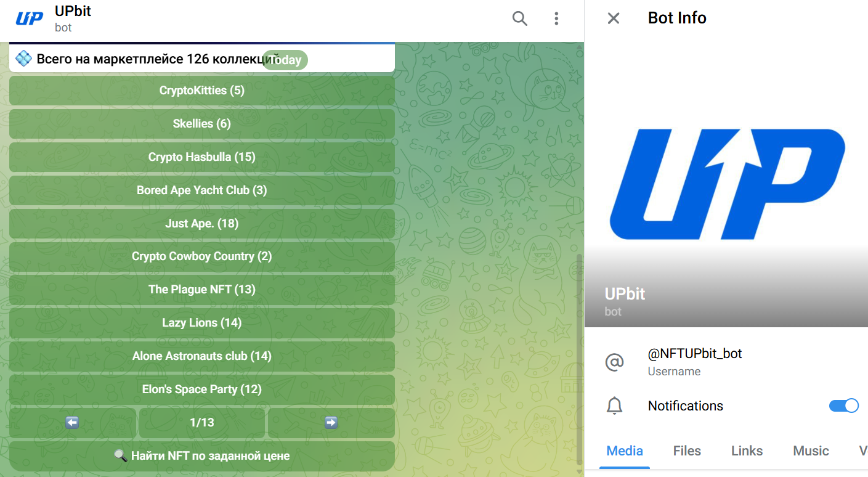Screen dimensions: 868x477
Task: Click UPbit logo avatar in chat header
Action: coord(29,18)
